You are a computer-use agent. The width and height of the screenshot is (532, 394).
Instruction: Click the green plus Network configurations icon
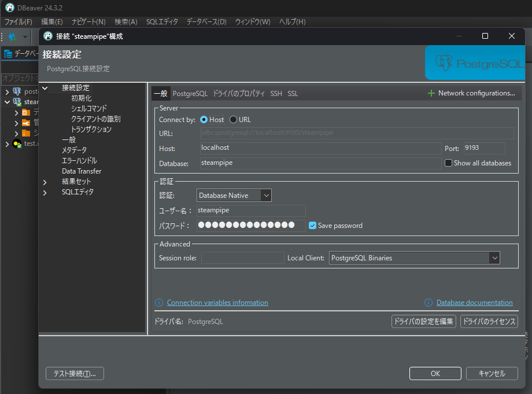(x=431, y=93)
